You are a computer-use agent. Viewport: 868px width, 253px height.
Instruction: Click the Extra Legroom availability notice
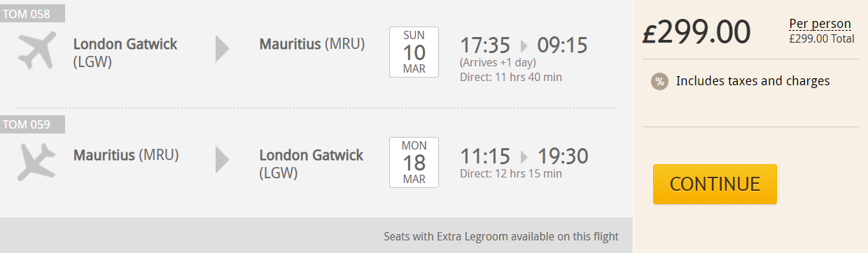[501, 236]
